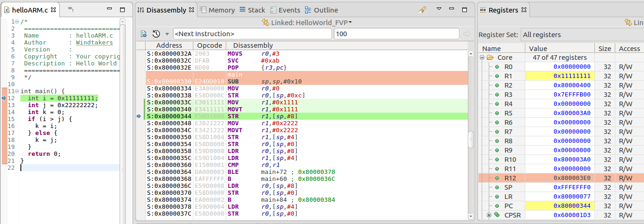Click PC value 0x80000344
Viewport: 644px width, 224px height.
point(572,206)
